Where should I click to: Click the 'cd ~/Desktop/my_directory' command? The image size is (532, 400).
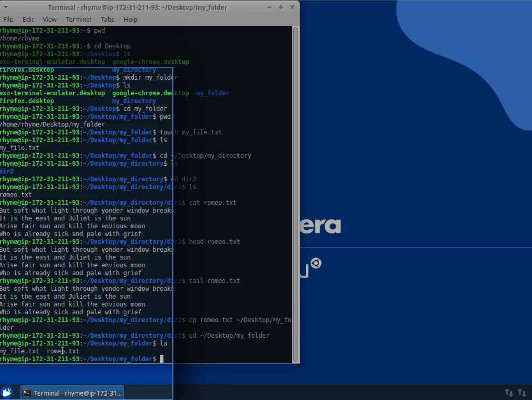click(x=205, y=156)
